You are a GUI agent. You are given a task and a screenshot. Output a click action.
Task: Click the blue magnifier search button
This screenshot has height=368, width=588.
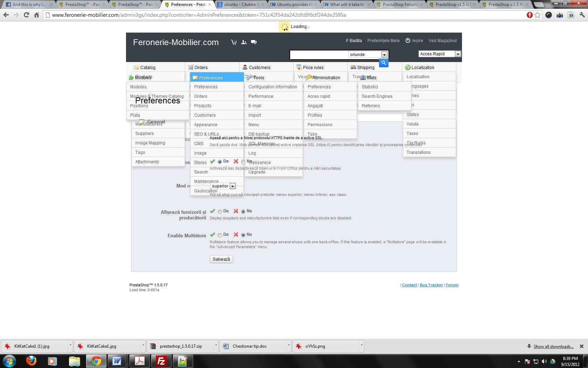(x=384, y=63)
